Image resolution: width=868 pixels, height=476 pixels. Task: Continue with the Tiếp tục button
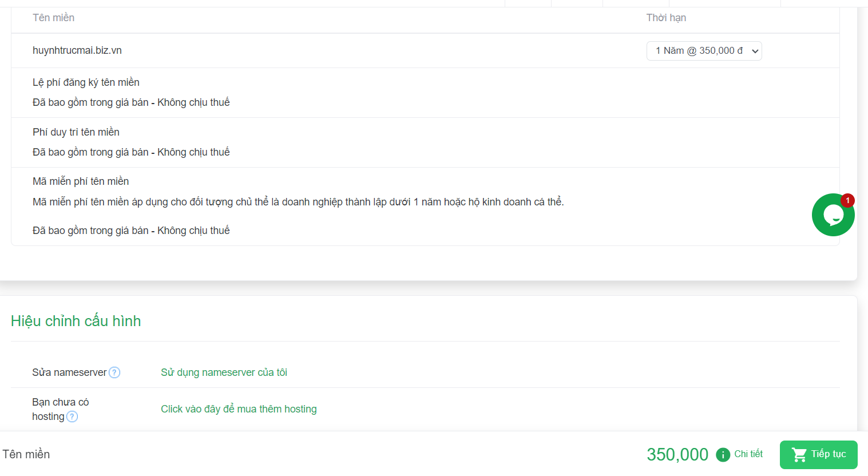pyautogui.click(x=818, y=455)
